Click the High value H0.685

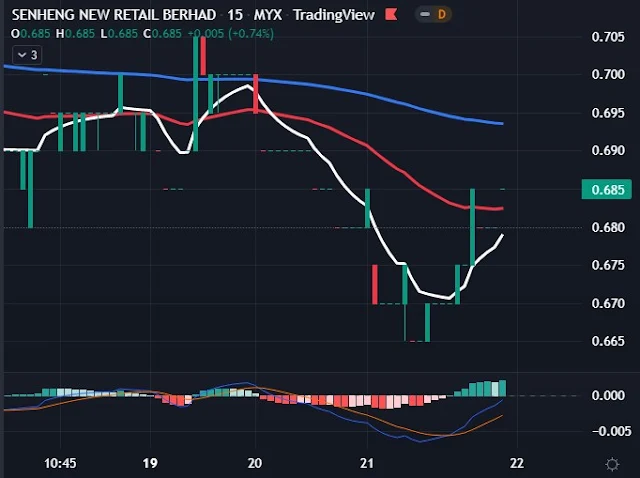click(75, 33)
